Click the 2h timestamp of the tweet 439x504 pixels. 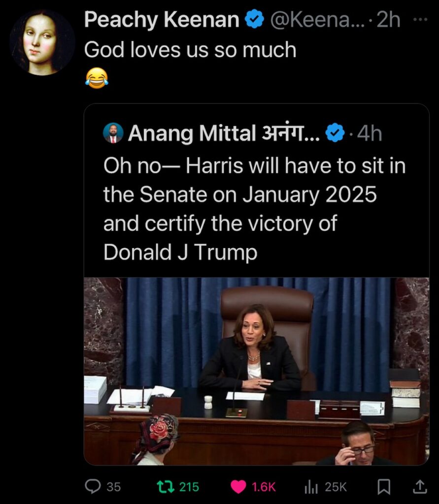tap(388, 20)
